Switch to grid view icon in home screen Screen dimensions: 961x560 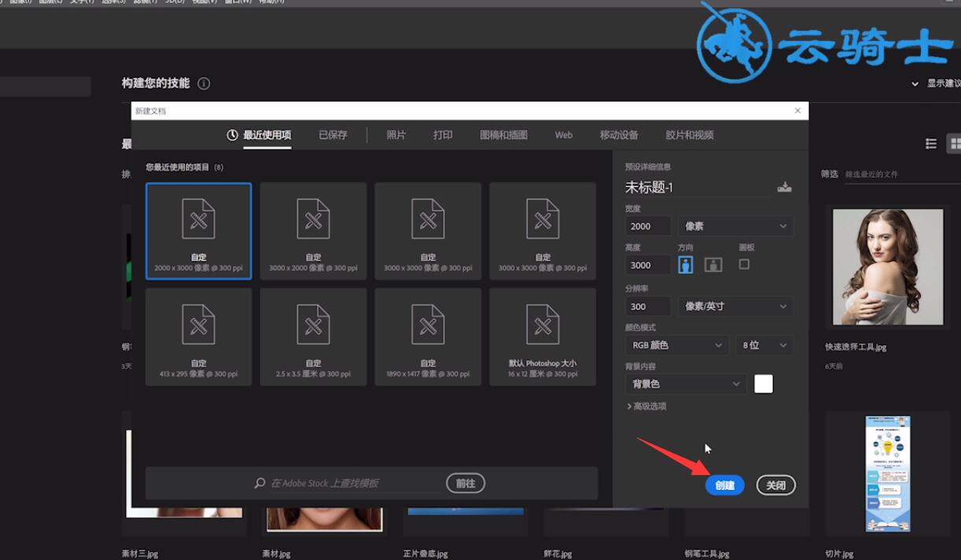(x=955, y=143)
